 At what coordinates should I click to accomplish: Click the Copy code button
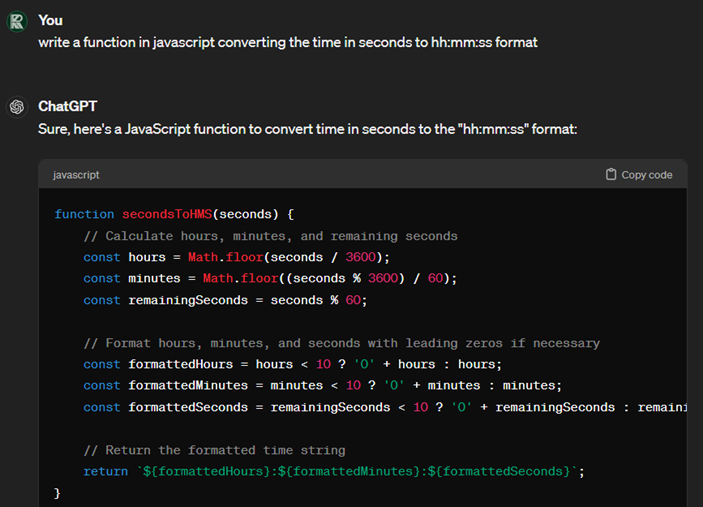639,175
